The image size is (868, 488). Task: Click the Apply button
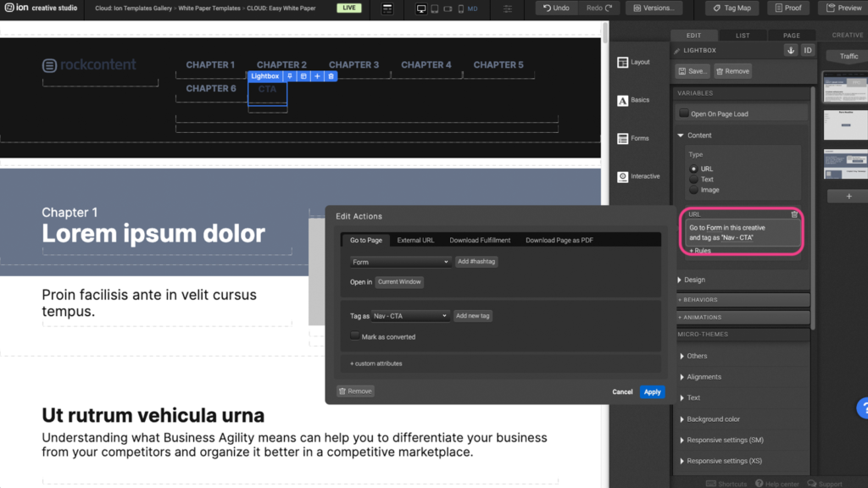click(x=652, y=391)
